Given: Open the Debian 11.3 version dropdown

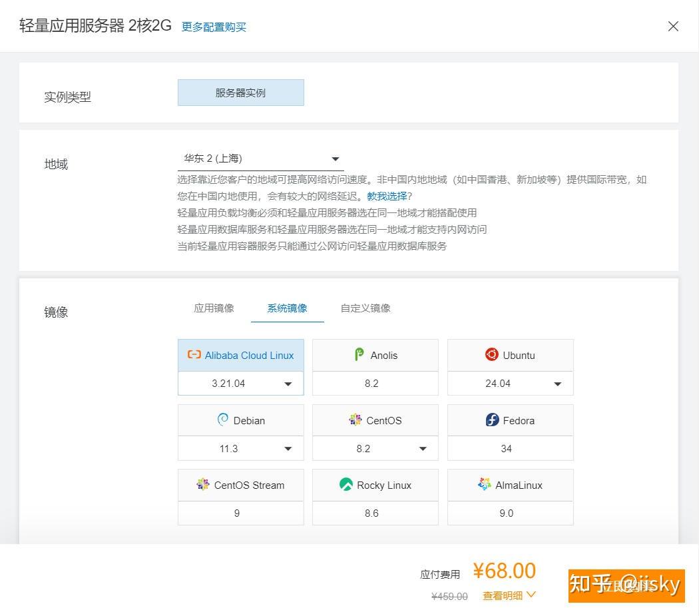Looking at the screenshot, I should pyautogui.click(x=241, y=448).
